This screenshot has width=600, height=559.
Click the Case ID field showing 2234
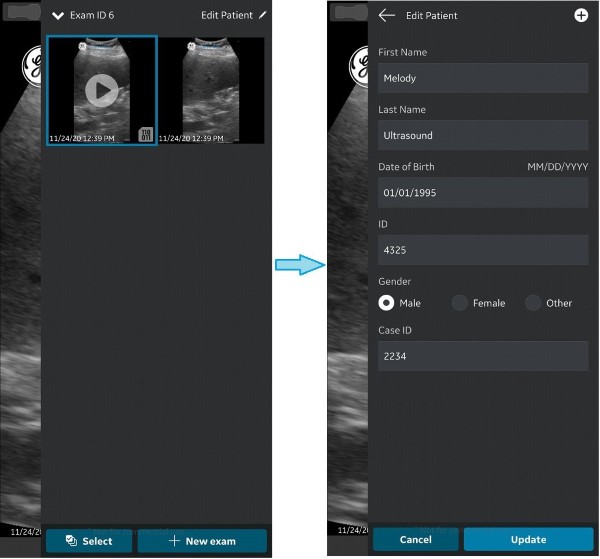483,356
